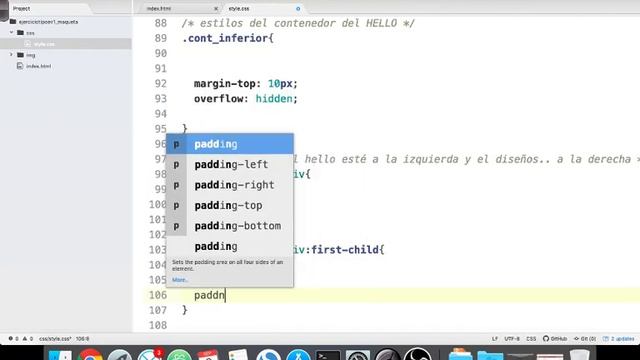The width and height of the screenshot is (640, 360).
Task: Choose 'padding-bottom' autocomplete suggestion
Action: point(229,226)
